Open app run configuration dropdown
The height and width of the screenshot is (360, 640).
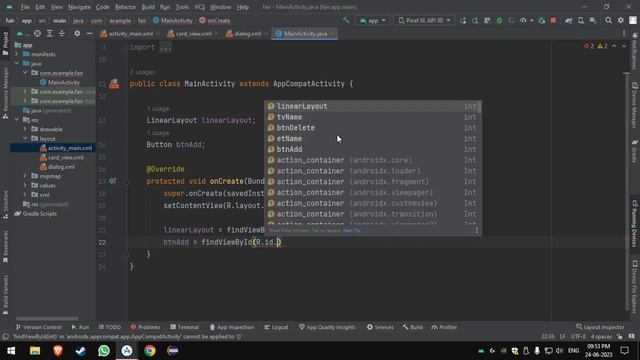point(373,20)
